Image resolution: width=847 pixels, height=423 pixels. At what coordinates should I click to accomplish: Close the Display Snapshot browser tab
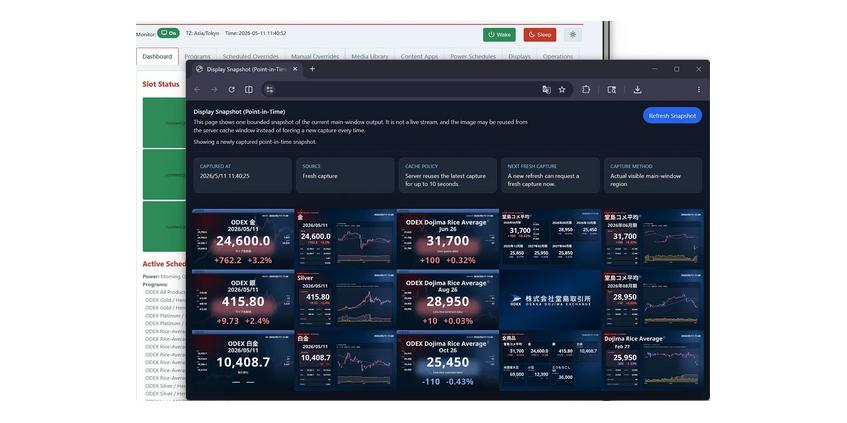coord(295,69)
